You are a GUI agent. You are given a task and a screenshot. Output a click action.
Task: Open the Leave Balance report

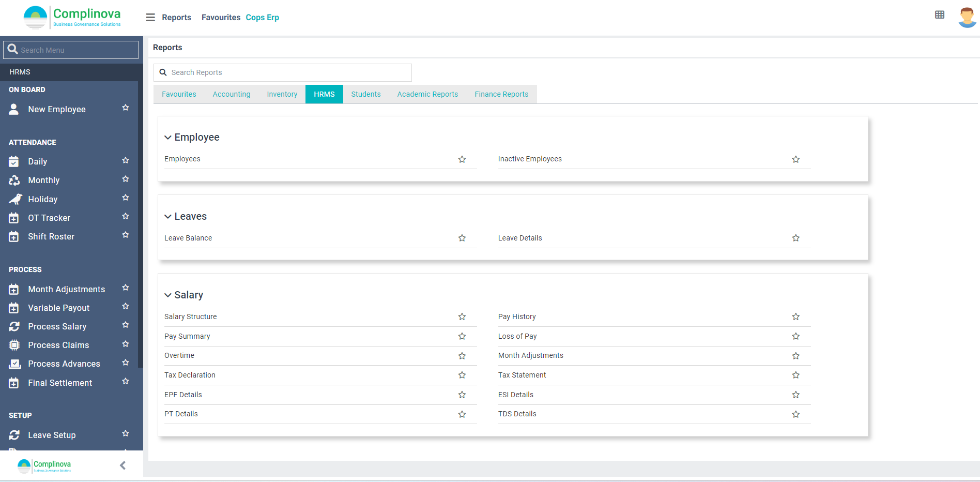(x=188, y=238)
